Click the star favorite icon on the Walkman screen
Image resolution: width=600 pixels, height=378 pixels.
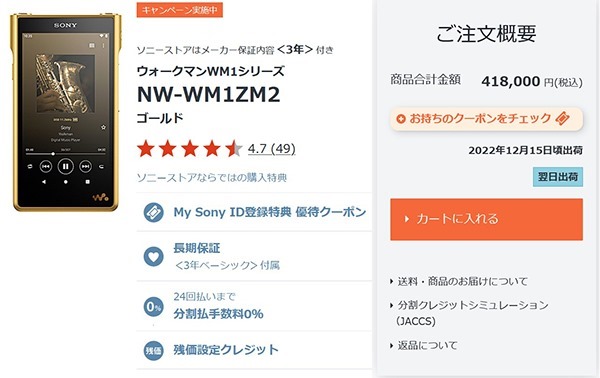click(x=103, y=127)
